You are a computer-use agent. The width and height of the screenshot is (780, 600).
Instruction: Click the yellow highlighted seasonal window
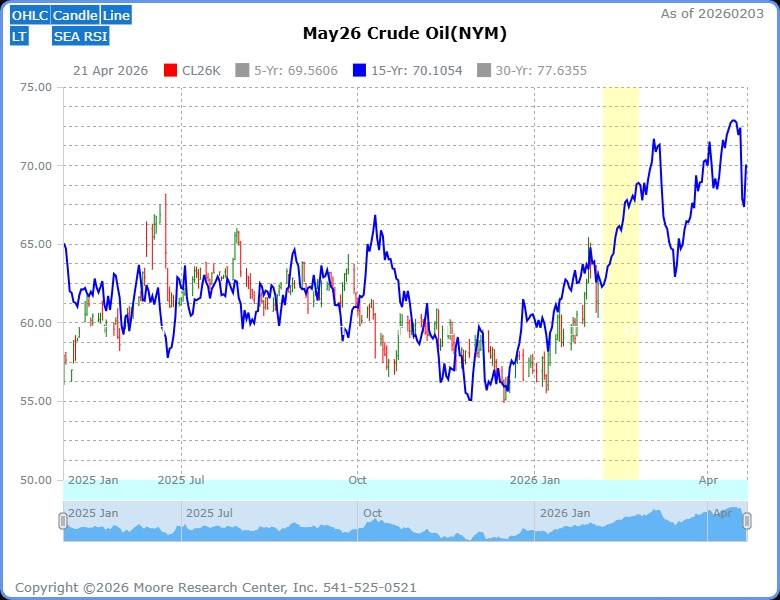tap(620, 284)
